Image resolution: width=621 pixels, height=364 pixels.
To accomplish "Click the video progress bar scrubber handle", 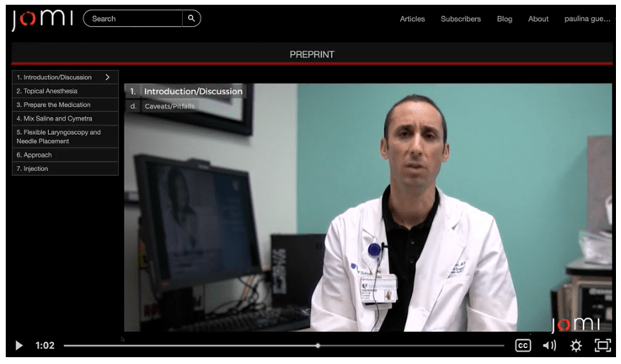I will pos(318,345).
